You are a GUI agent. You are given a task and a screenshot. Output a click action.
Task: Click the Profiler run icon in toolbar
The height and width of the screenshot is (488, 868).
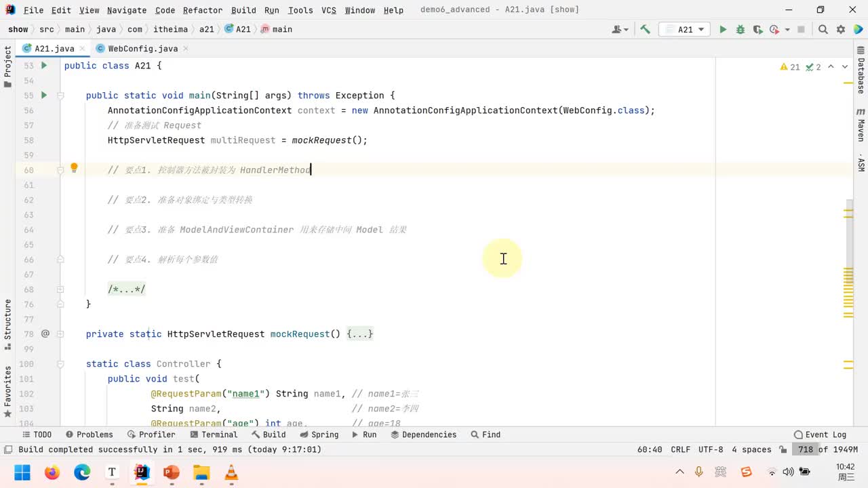pos(774,29)
